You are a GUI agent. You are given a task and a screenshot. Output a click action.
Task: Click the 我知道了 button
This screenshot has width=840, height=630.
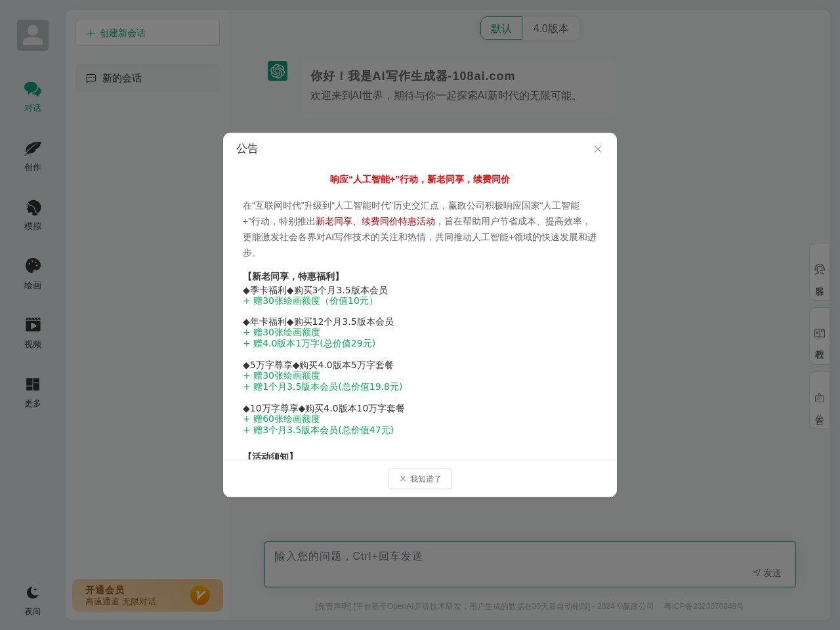coord(420,478)
